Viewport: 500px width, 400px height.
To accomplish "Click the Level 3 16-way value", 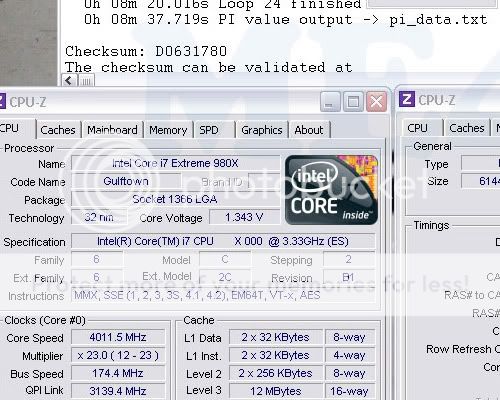I will coord(350,391).
